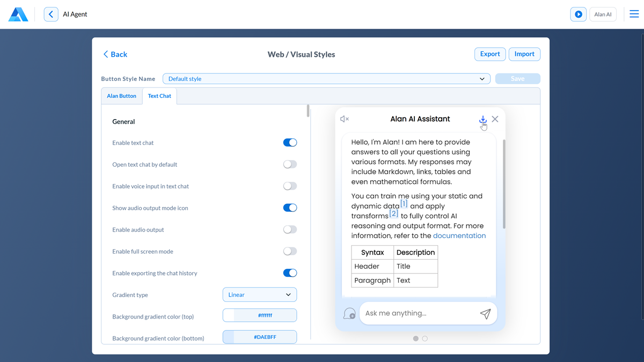644x362 pixels.
Task: Click the new chat bubble icon
Action: 349,314
